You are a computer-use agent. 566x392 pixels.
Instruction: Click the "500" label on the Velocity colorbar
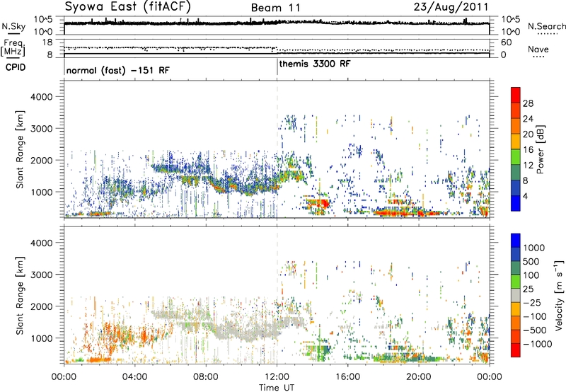coord(531,261)
